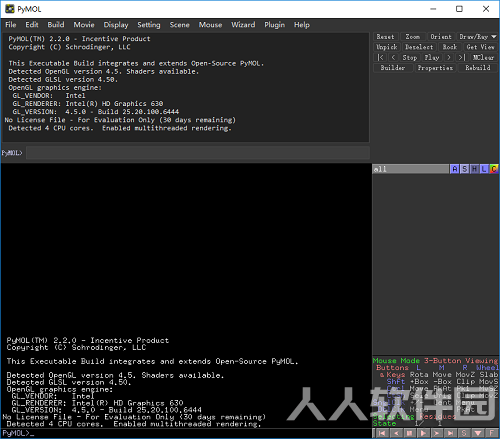
Task: Click the bottom pause icon
Action: (410, 433)
